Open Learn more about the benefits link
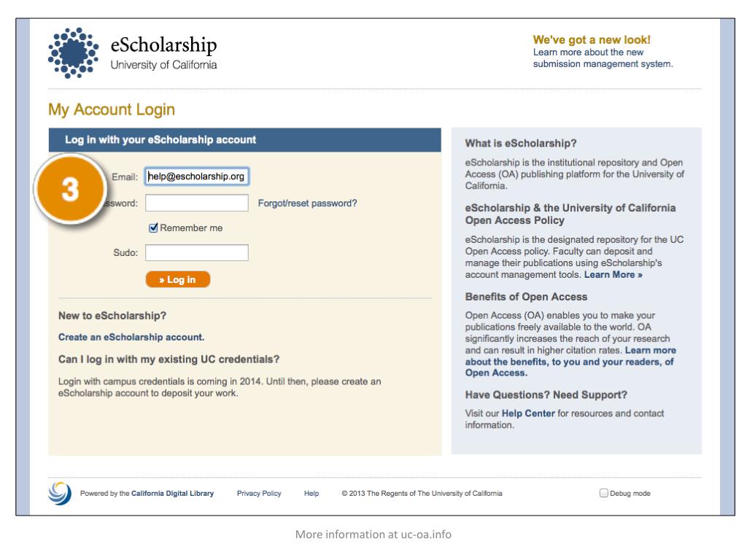This screenshot has height=560, width=747. coord(570,362)
